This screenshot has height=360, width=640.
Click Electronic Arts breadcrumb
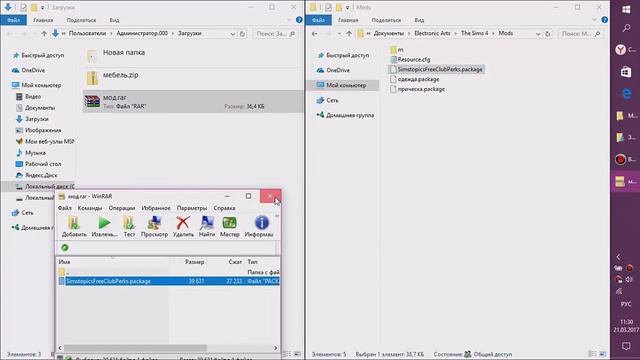[432, 33]
